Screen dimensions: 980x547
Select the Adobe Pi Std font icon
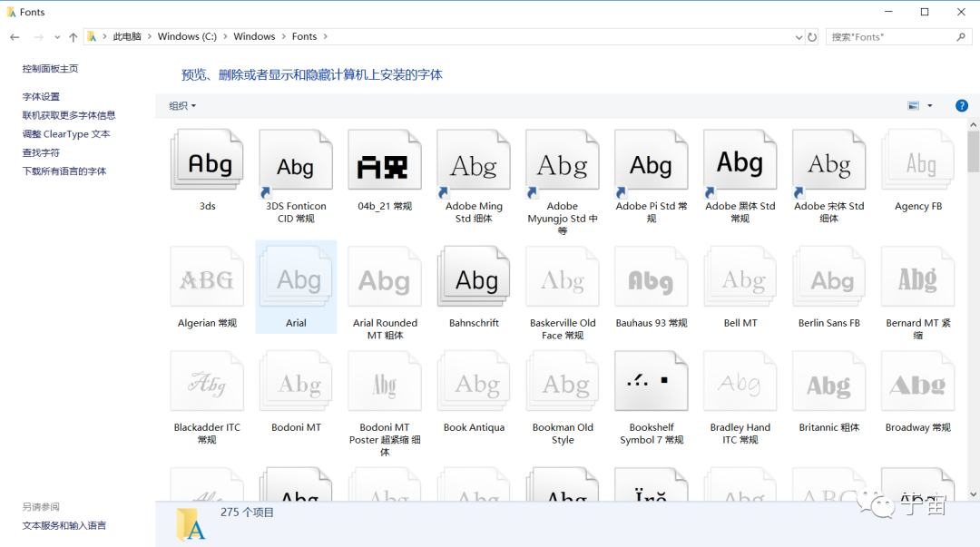[652, 162]
